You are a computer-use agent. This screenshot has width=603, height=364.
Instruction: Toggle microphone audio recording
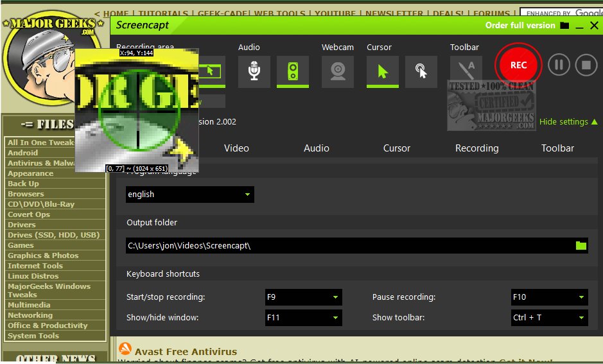pyautogui.click(x=254, y=71)
